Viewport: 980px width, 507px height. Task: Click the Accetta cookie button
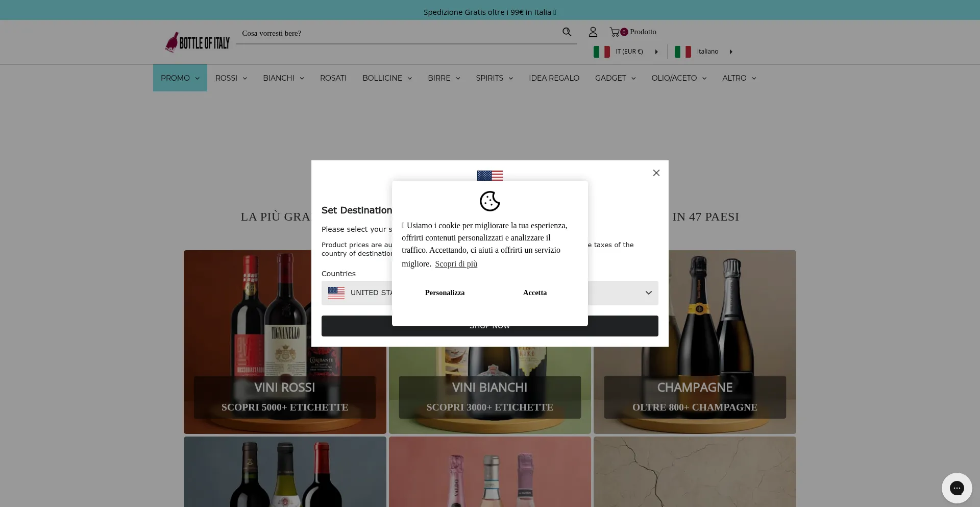pos(535,293)
